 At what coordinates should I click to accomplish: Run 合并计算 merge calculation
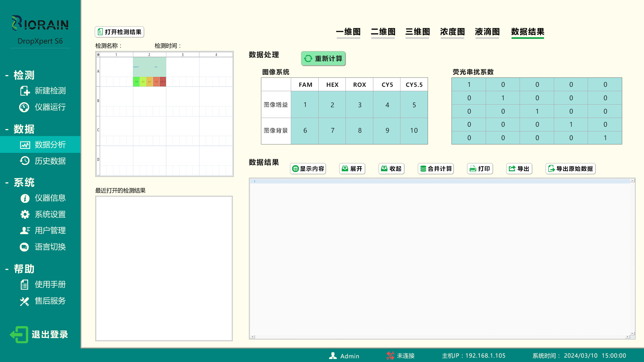pos(435,169)
